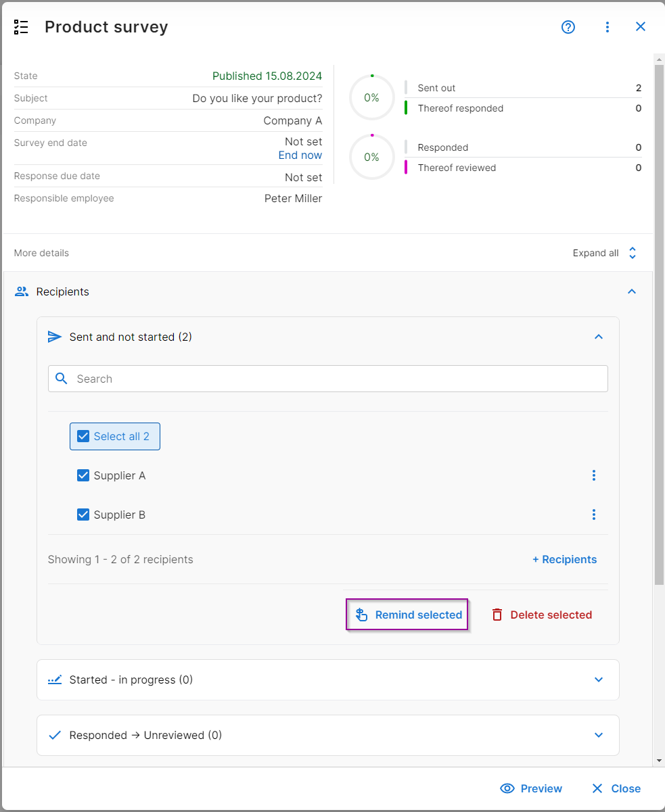Screen dimensions: 665x812
Task: Expand Started - in progress chevron
Action: coord(599,679)
